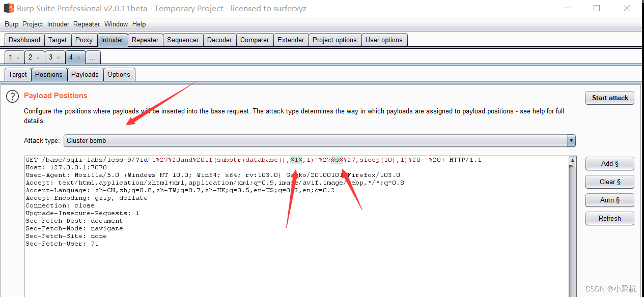Select the Positions sub-tab
Screen dimensions: 644x297
pos(49,75)
